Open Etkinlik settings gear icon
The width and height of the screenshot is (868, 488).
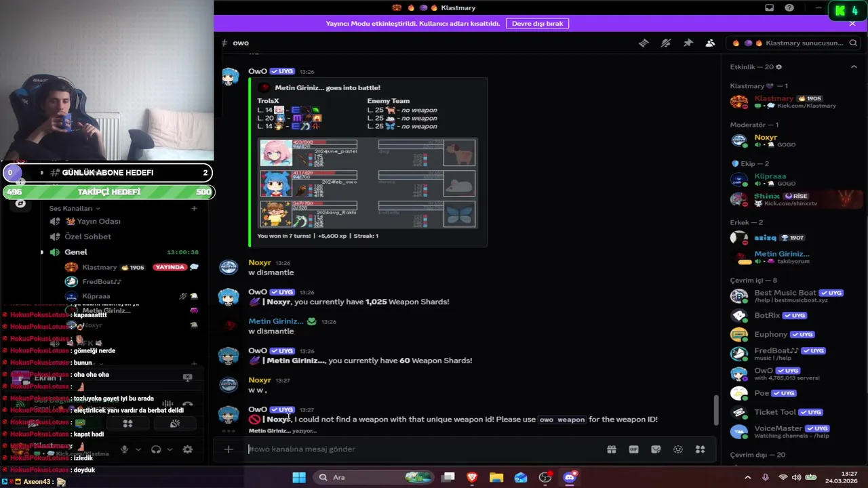778,67
